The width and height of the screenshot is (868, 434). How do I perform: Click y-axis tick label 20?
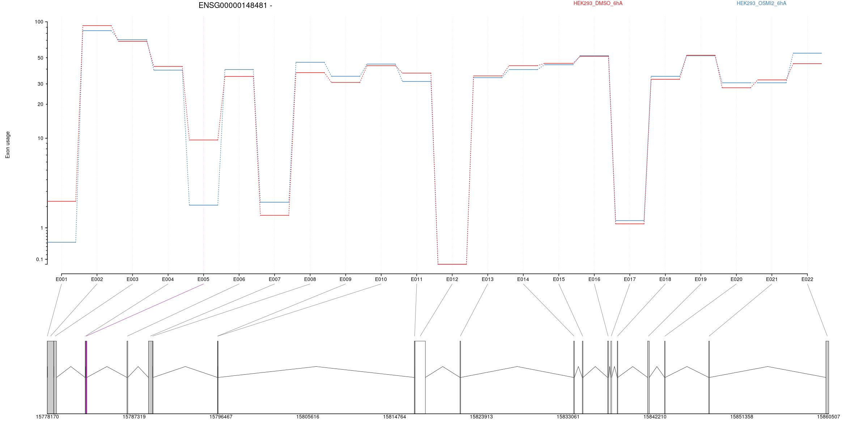(x=40, y=104)
